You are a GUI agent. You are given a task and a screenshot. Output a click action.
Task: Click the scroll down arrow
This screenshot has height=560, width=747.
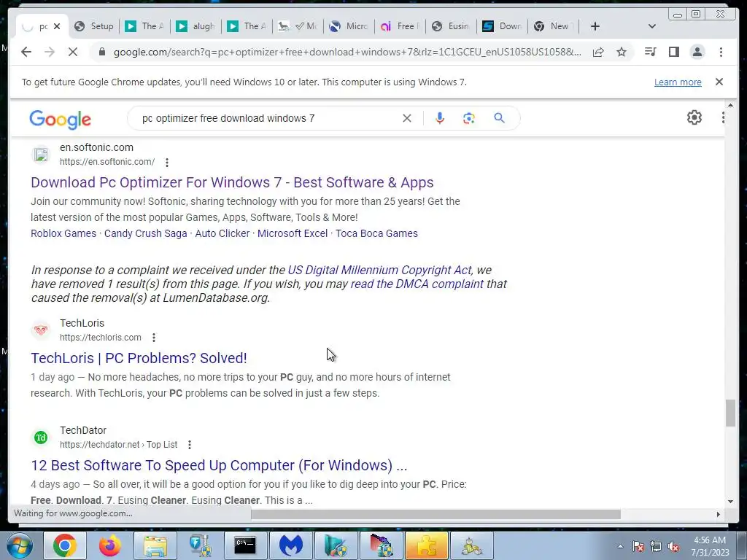[x=730, y=501]
